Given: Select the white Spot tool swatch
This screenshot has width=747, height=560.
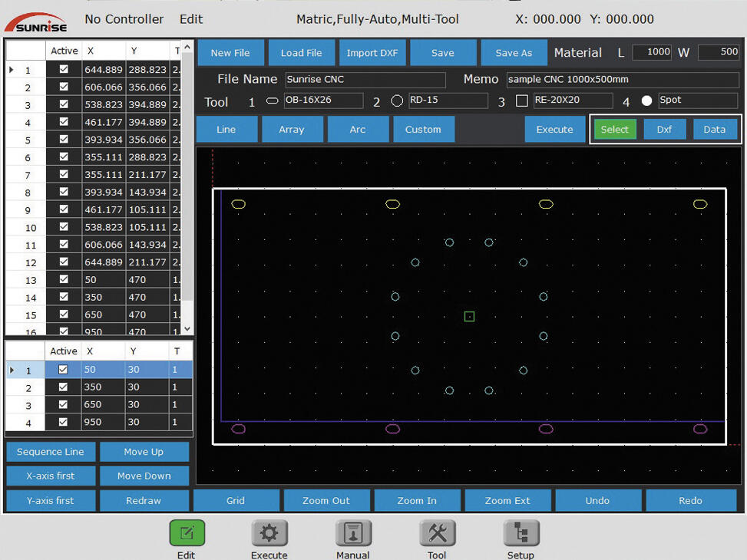Looking at the screenshot, I should [x=646, y=100].
